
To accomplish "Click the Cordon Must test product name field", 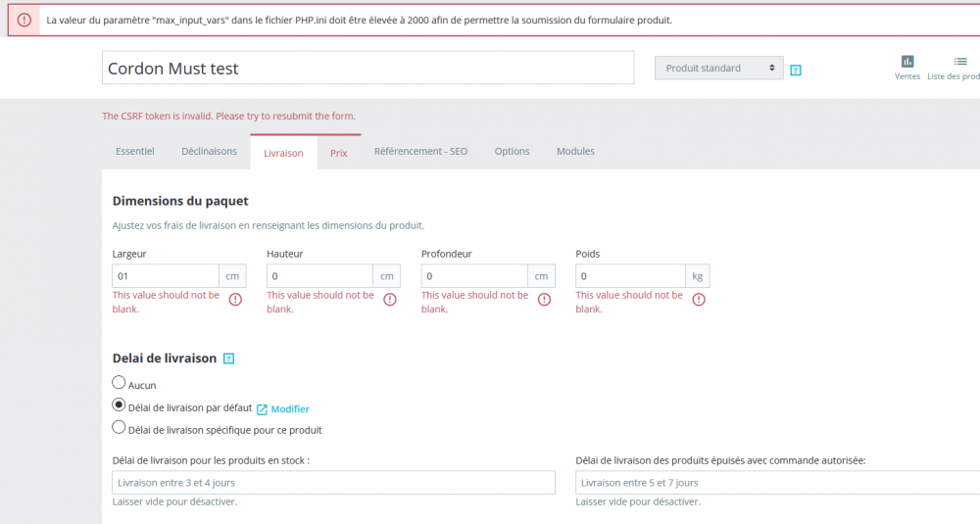I will [x=368, y=68].
